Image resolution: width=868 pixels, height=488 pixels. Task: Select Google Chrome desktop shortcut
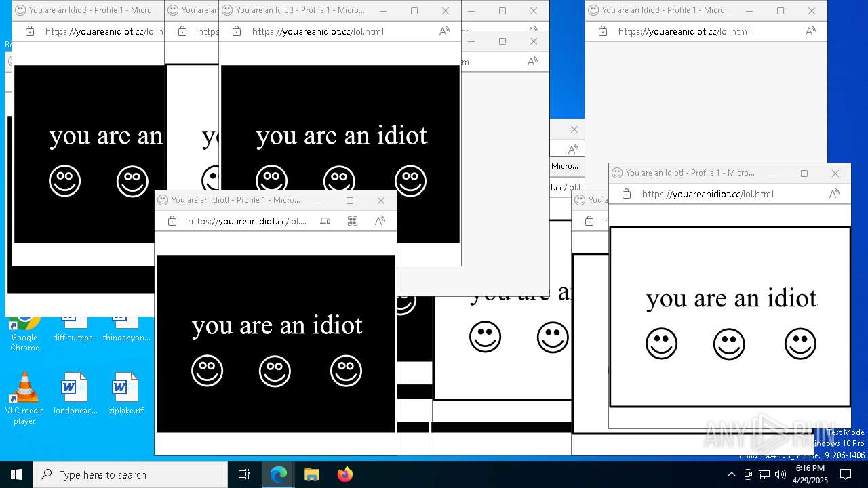coord(24,332)
